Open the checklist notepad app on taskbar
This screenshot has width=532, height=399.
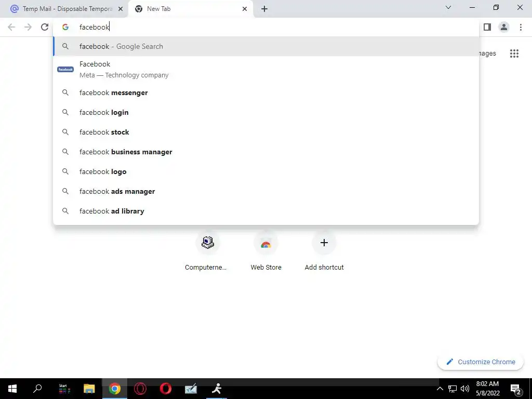[x=191, y=389]
